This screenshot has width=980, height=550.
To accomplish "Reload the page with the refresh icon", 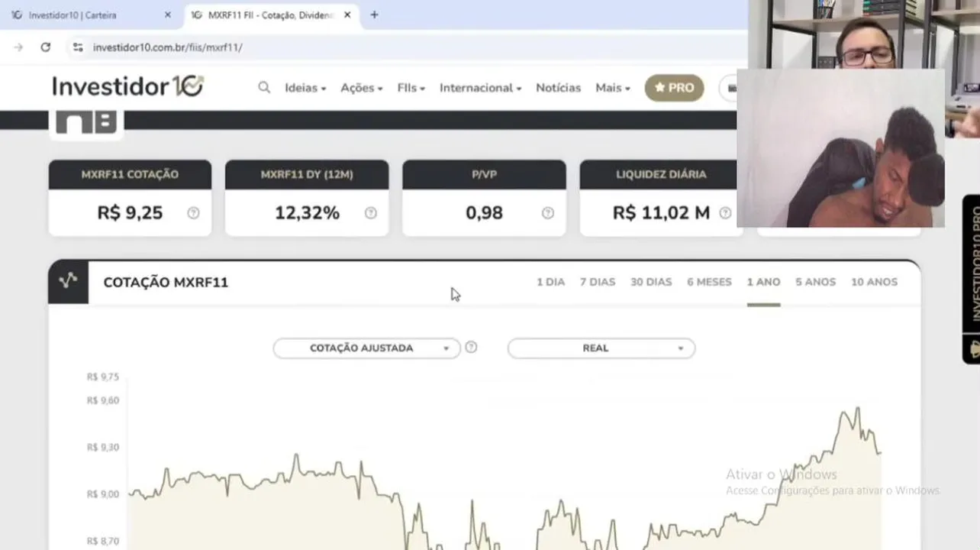I will (46, 47).
